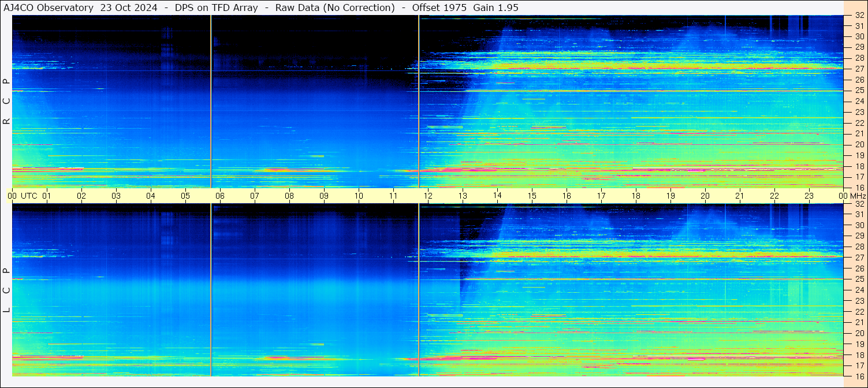Click the 18 hour tick on the UTC axis
Image resolution: width=868 pixels, height=388 pixels.
tap(635, 196)
